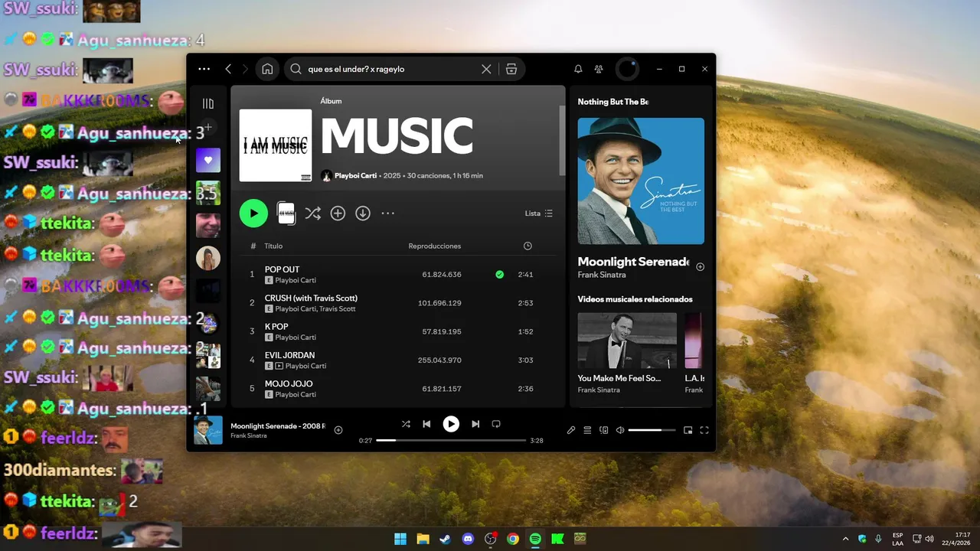Open now-playing cover thumbnail in bottom bar

[x=208, y=430]
